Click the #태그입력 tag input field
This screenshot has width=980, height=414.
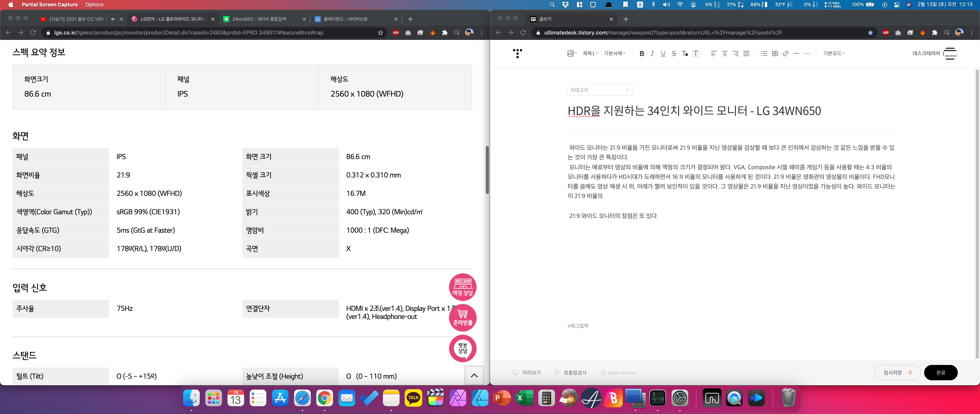pos(578,326)
